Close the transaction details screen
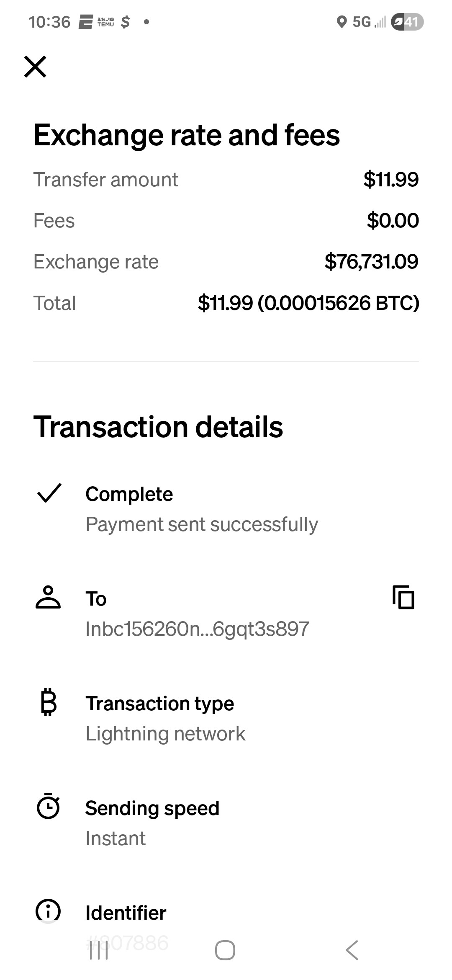This screenshot has height=980, width=452. (35, 67)
